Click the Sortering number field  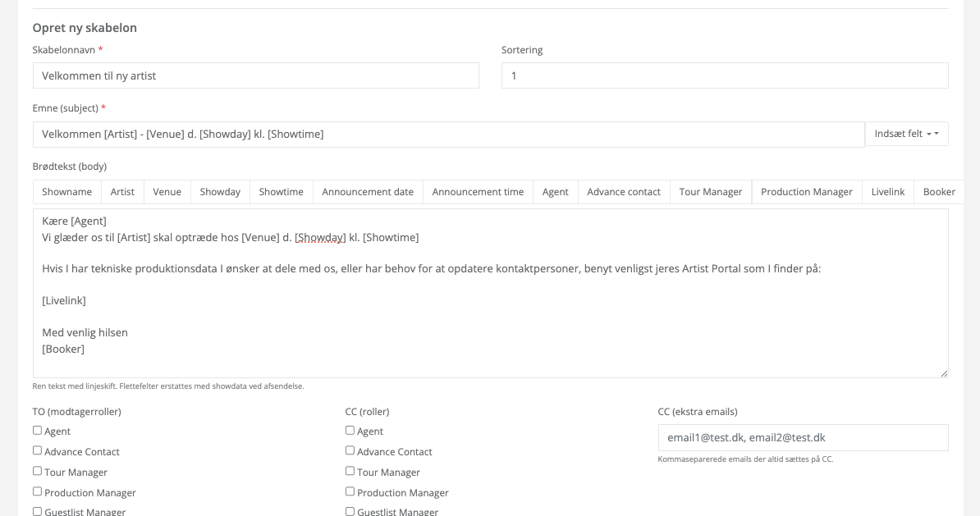pos(725,75)
